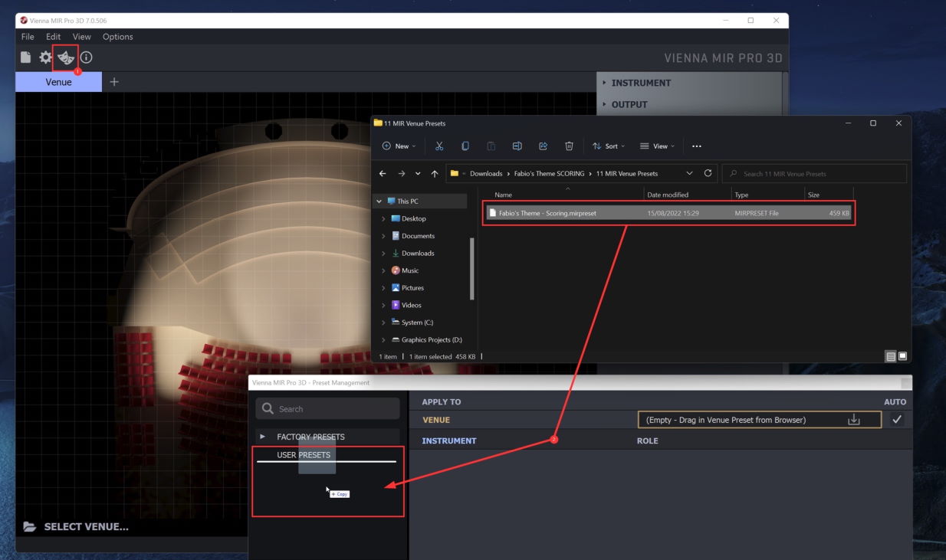Image resolution: width=946 pixels, height=560 pixels.
Task: Open recent locations dropdown chevron in Explorer
Action: coord(418,174)
